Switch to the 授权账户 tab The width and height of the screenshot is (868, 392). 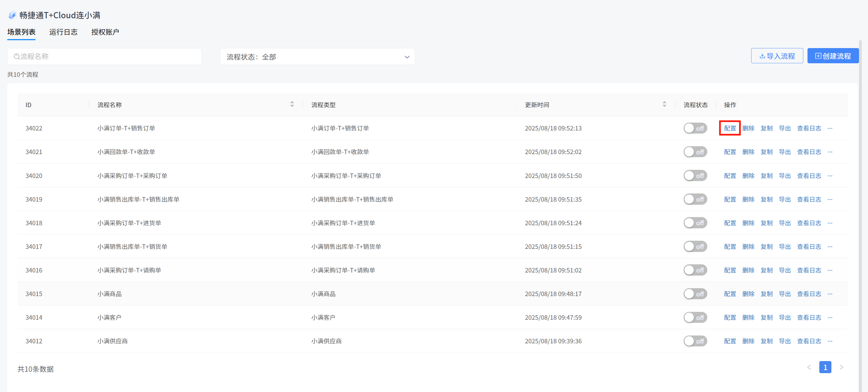pyautogui.click(x=105, y=32)
